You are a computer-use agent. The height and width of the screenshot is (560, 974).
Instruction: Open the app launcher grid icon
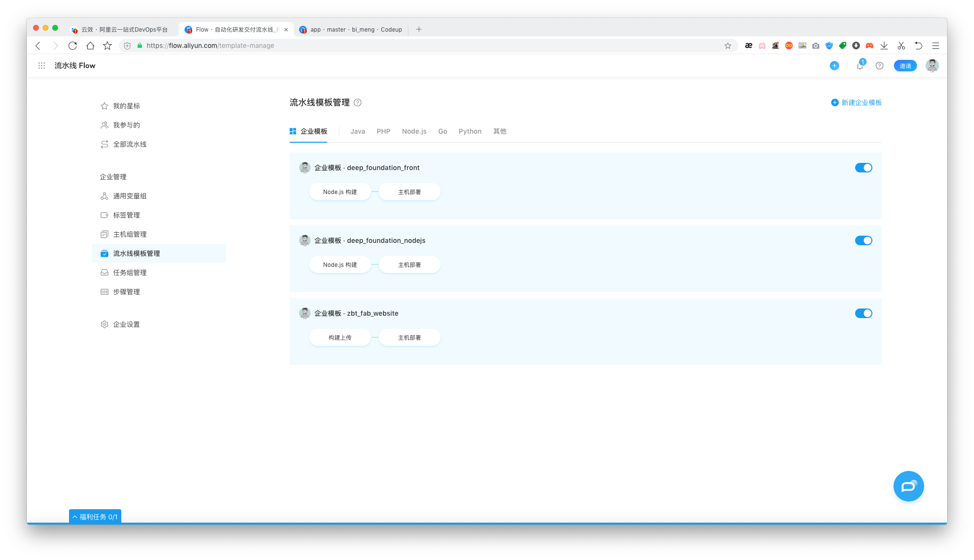click(x=42, y=66)
